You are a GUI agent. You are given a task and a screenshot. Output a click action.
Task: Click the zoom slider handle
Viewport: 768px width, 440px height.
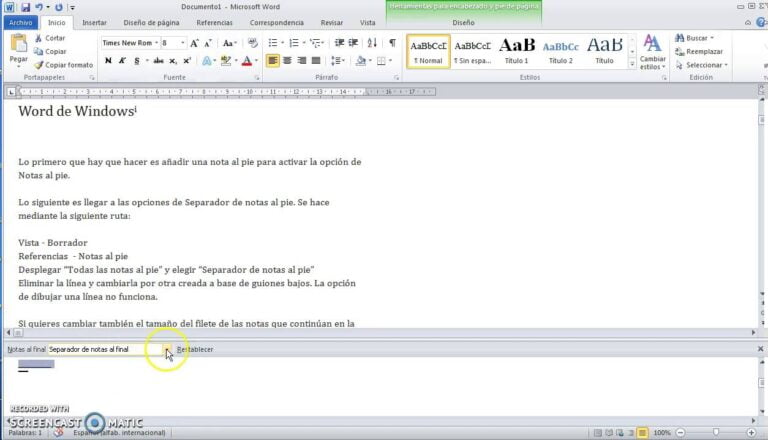pyautogui.click(x=716, y=432)
